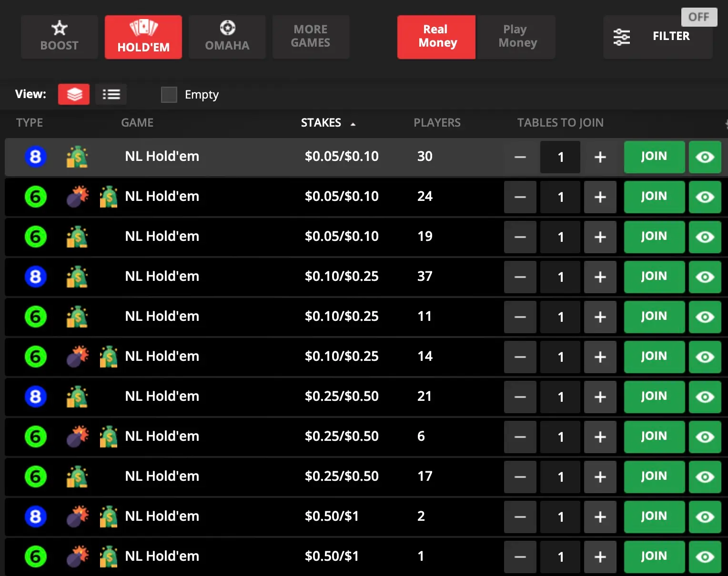Click the 8-max badge on $0.50/$1 2-player row
Screen dimensions: 728x576
coord(36,516)
